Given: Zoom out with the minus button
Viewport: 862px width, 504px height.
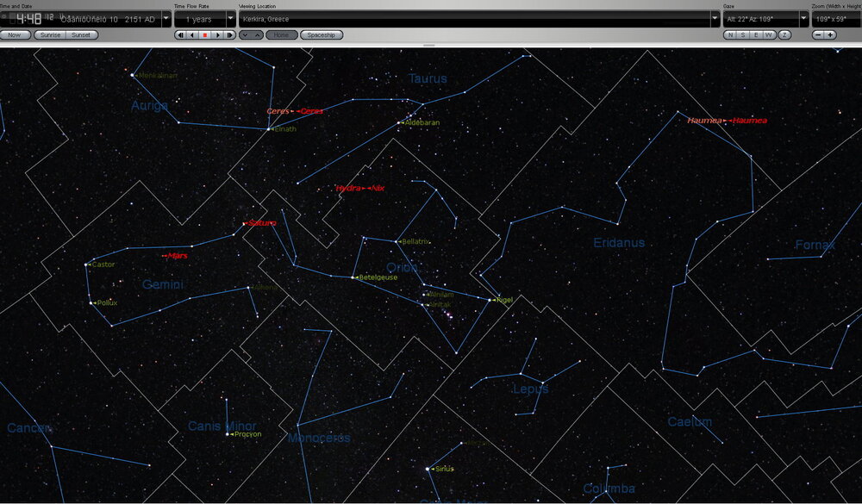Looking at the screenshot, I should click(818, 35).
